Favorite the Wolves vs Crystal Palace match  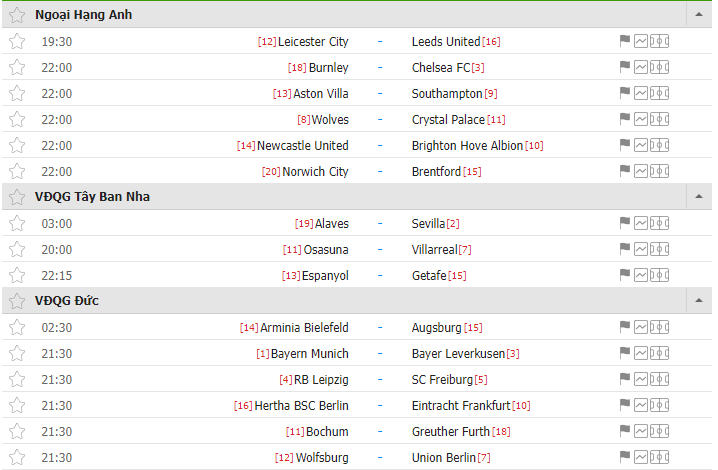click(17, 120)
